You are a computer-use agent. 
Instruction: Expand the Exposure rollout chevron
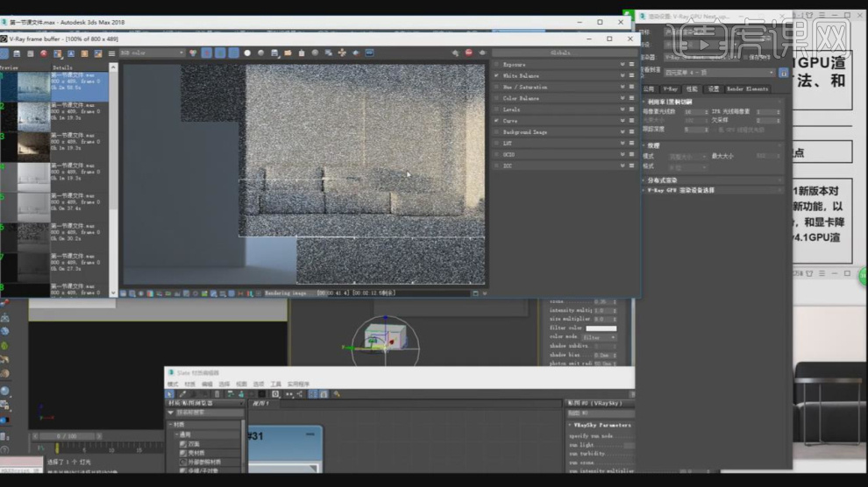coord(623,65)
